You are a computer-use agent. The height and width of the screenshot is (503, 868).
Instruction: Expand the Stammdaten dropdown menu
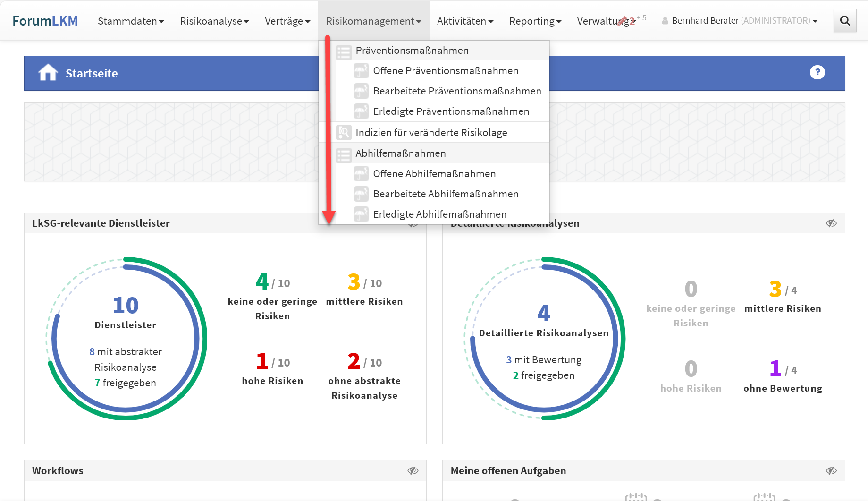131,21
